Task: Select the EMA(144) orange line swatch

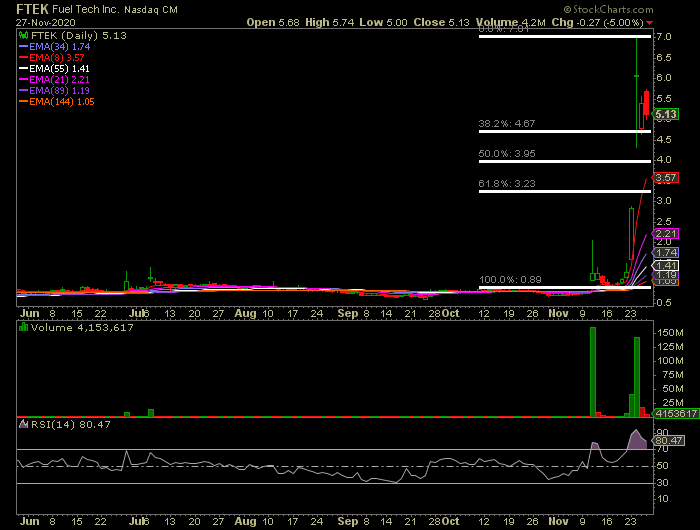Action: click(x=23, y=102)
